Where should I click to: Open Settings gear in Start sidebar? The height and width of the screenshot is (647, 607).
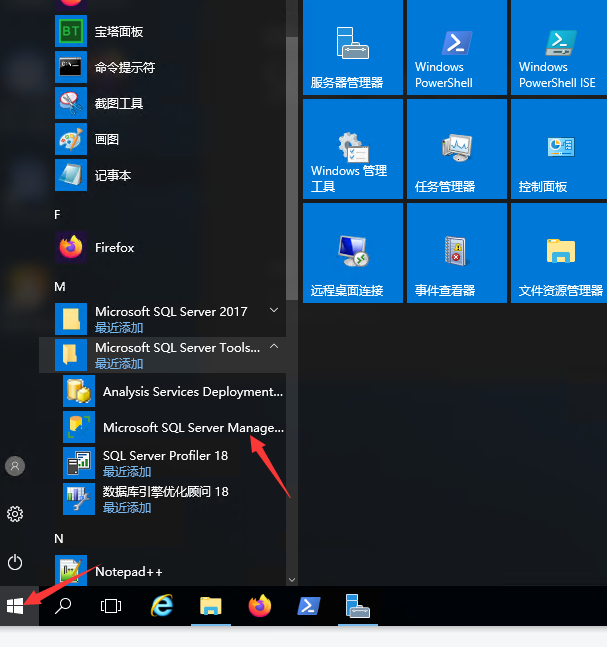(15, 514)
